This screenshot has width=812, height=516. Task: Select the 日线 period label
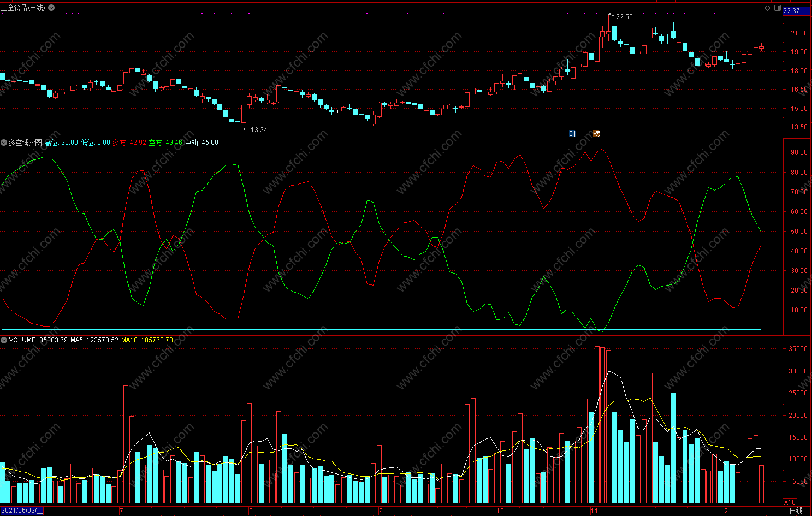796,511
